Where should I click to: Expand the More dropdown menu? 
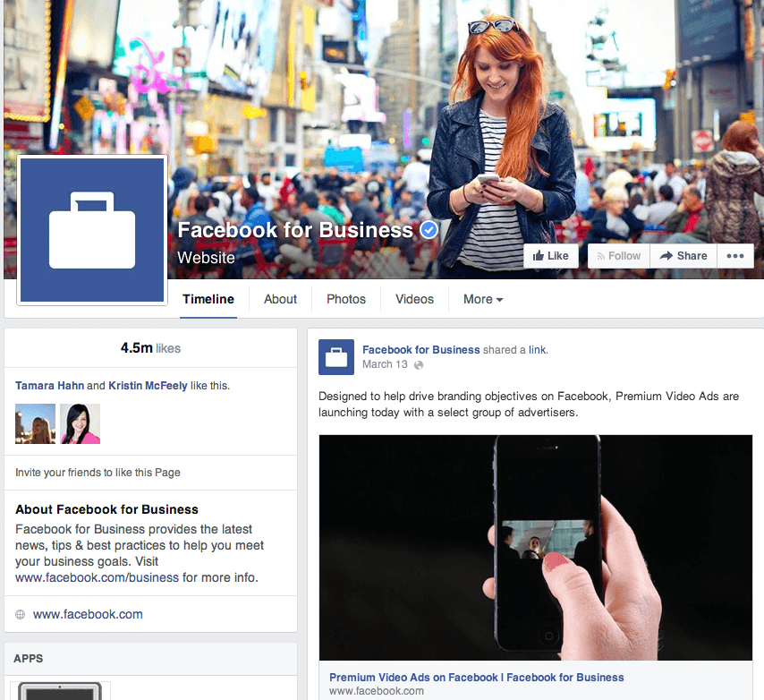coord(483,299)
